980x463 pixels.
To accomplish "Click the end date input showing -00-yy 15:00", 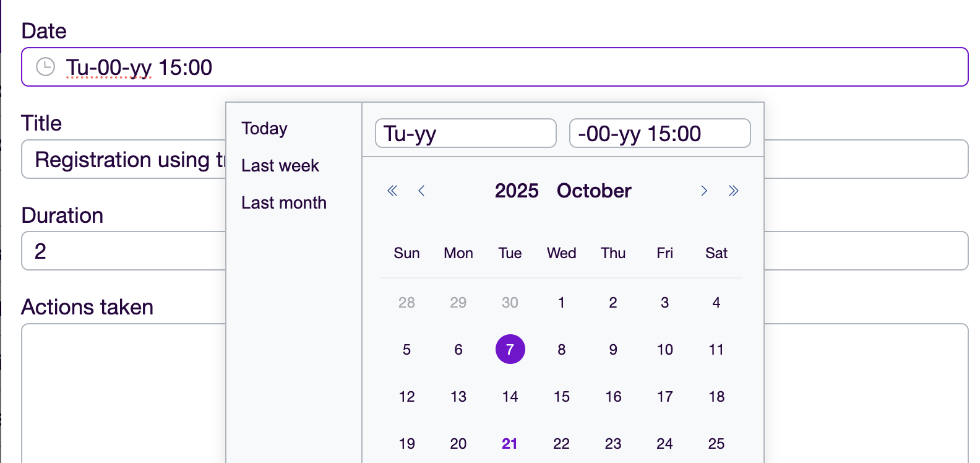I will (x=660, y=134).
